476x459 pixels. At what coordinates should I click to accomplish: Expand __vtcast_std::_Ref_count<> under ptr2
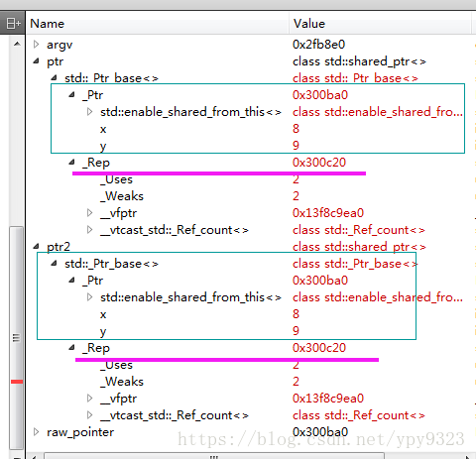click(x=89, y=414)
